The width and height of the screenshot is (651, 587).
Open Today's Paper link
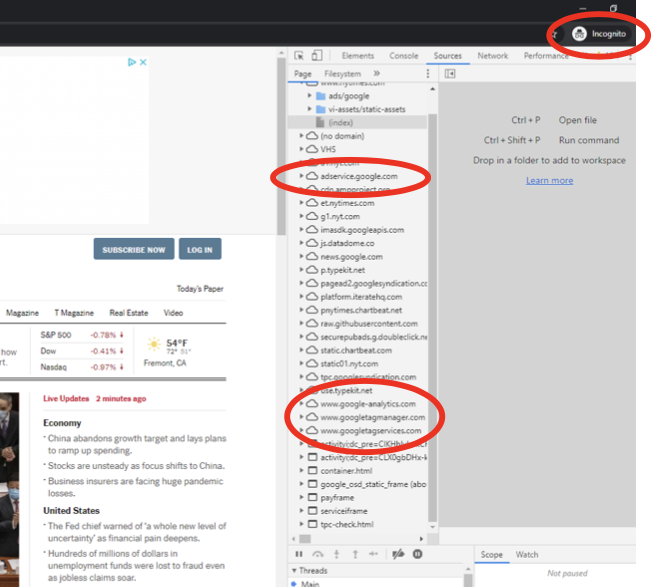point(200,289)
